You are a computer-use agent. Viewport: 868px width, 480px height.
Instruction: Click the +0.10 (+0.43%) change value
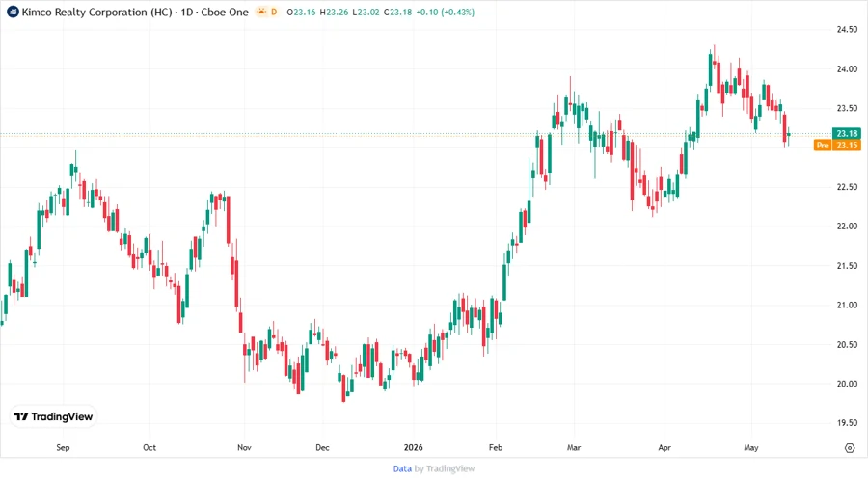click(x=446, y=12)
